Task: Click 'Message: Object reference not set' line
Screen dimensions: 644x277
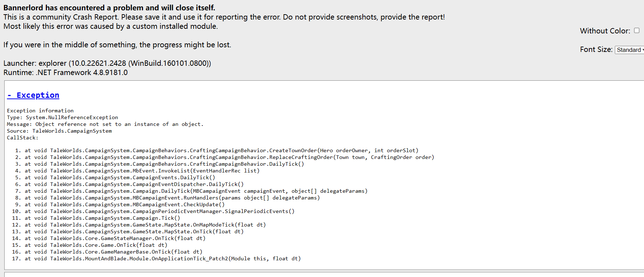Action: 105,124
